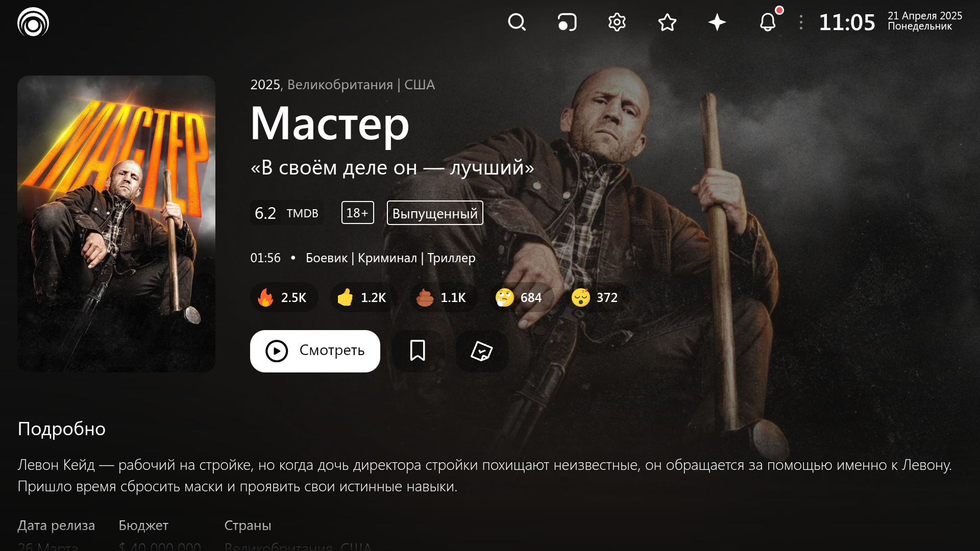Click the 6.2 TMDB rating badge
Screen dimensions: 980x551
tap(286, 213)
